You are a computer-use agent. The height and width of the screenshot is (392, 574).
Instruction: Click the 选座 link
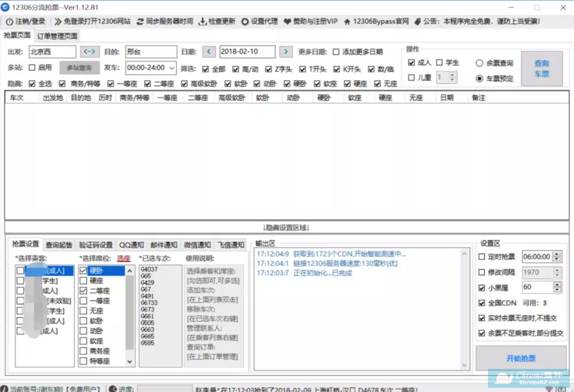(124, 258)
